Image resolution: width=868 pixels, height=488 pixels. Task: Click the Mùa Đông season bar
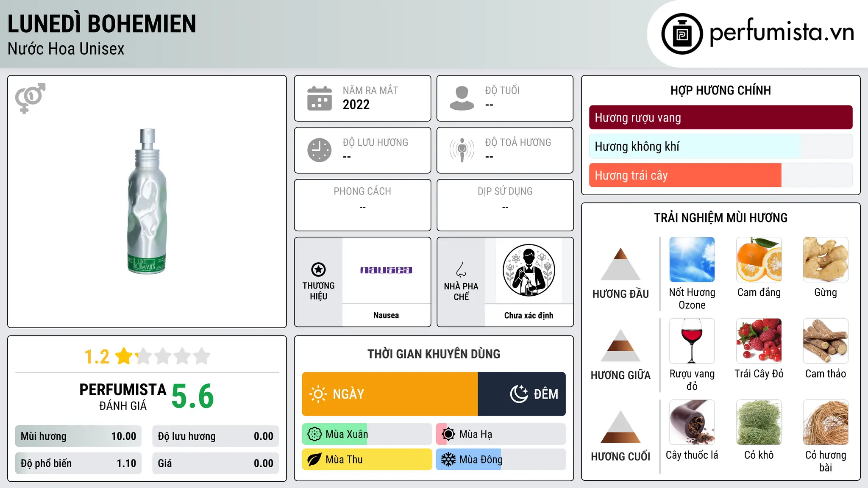pyautogui.click(x=501, y=460)
